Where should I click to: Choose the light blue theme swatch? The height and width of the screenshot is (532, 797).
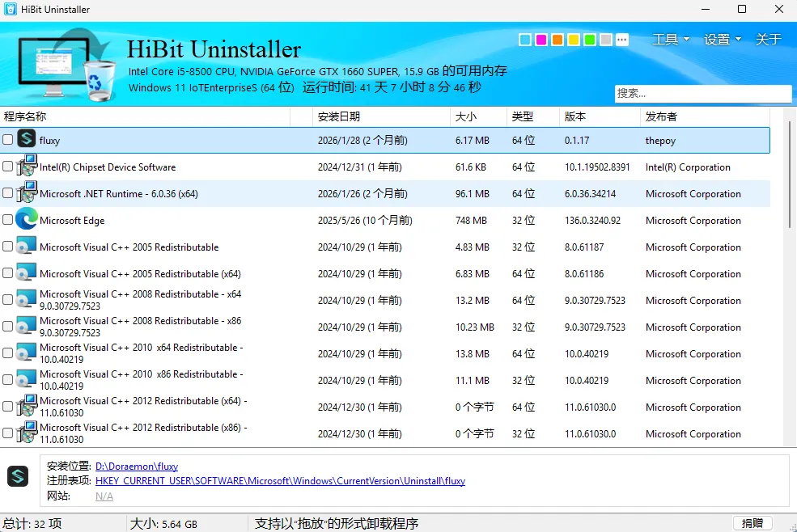coord(525,40)
